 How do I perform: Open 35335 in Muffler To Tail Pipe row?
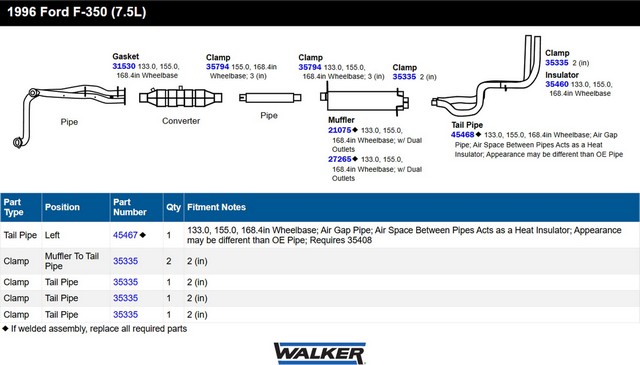click(x=125, y=261)
